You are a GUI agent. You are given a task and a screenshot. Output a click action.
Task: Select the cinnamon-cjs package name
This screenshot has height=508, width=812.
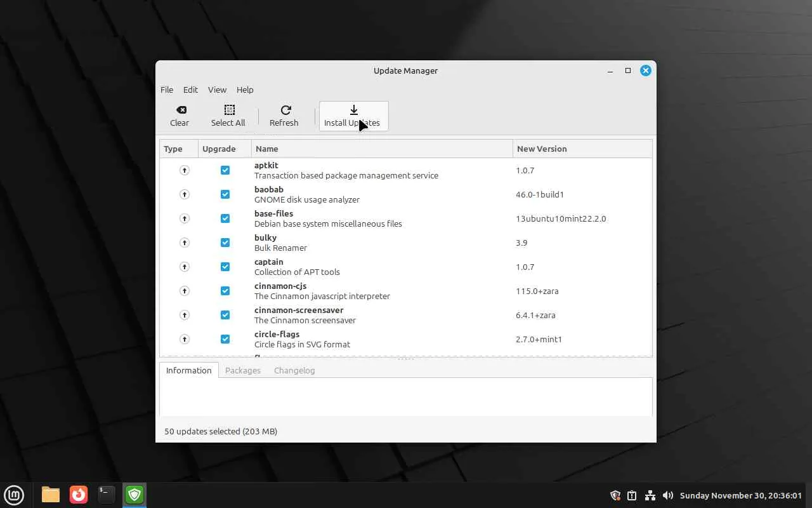tap(280, 286)
